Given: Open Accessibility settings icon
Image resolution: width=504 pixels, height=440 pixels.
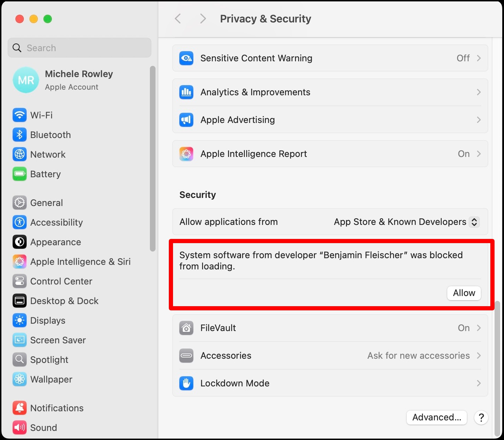Looking at the screenshot, I should (20, 222).
